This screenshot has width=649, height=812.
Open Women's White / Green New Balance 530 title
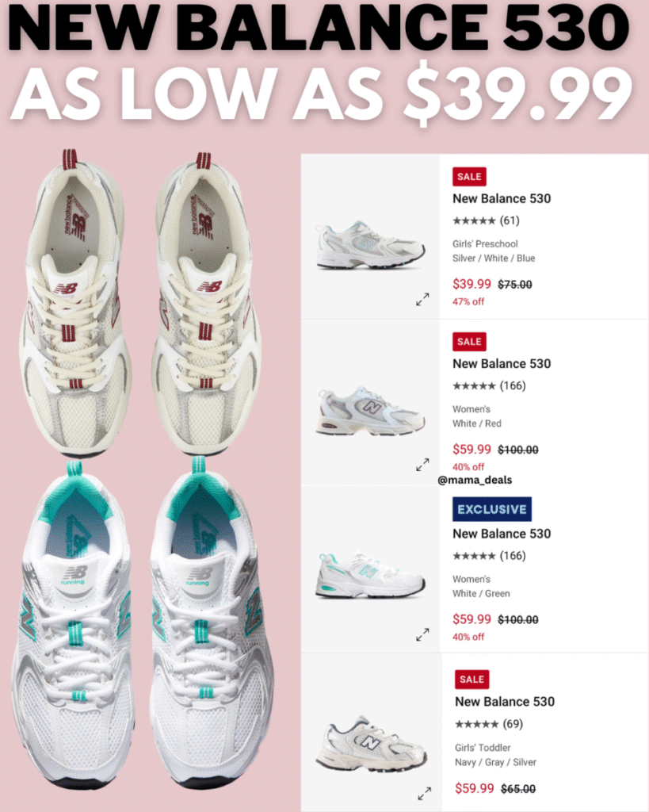[502, 534]
